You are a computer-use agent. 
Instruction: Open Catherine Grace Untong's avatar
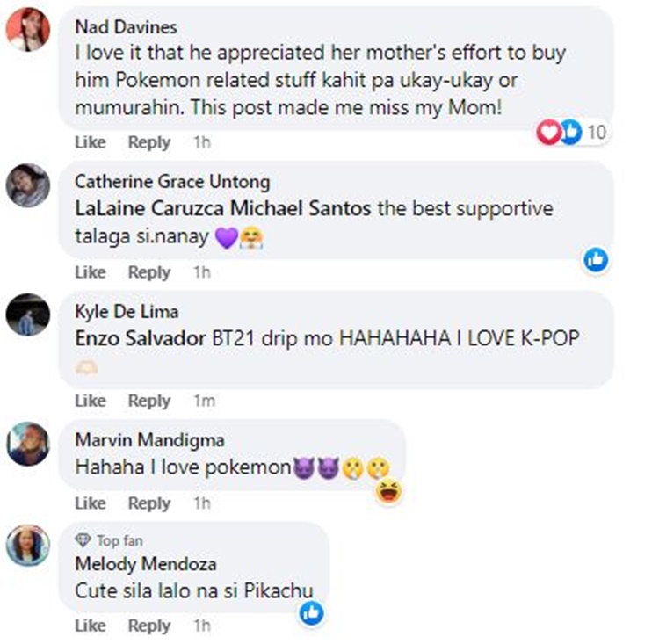[x=27, y=185]
